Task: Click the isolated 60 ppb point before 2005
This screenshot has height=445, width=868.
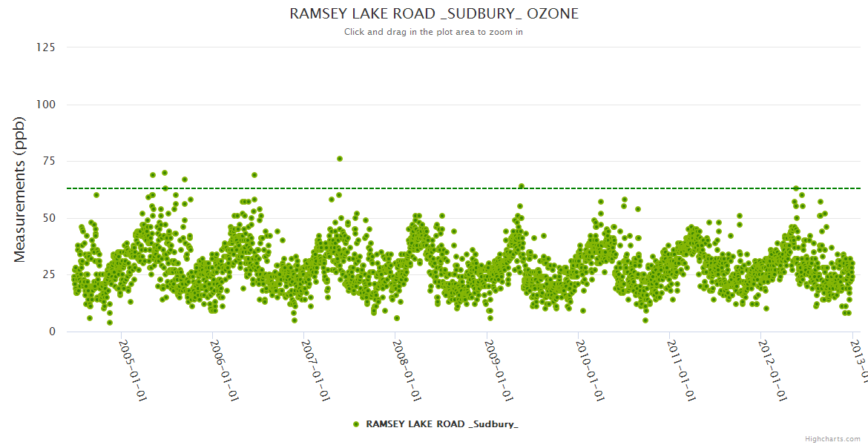Action: pyautogui.click(x=96, y=195)
